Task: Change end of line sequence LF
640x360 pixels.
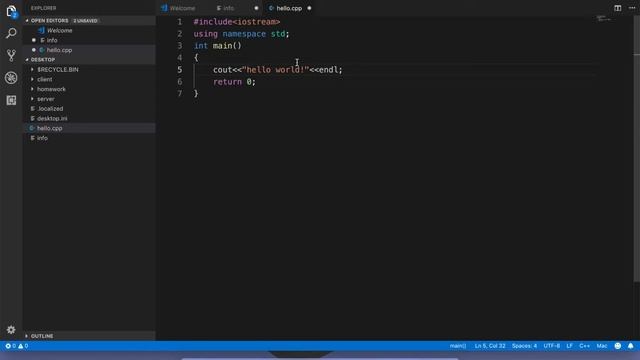Action: point(569,346)
